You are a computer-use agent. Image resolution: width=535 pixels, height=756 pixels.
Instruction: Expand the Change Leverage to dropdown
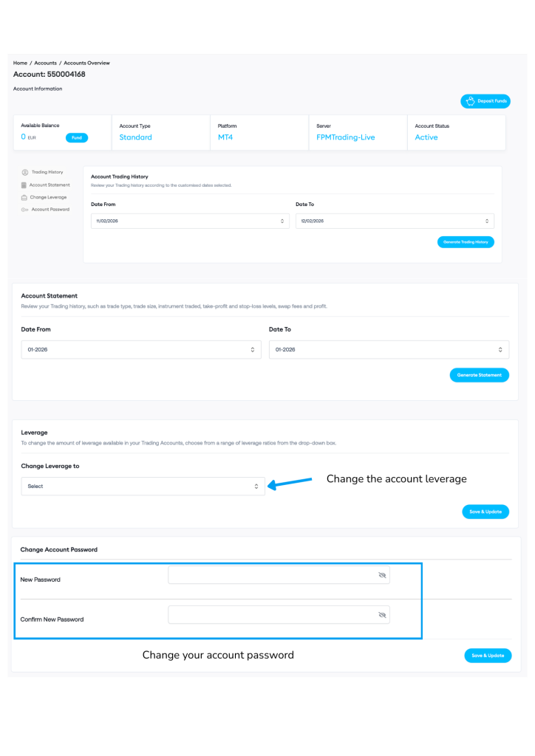tap(143, 487)
